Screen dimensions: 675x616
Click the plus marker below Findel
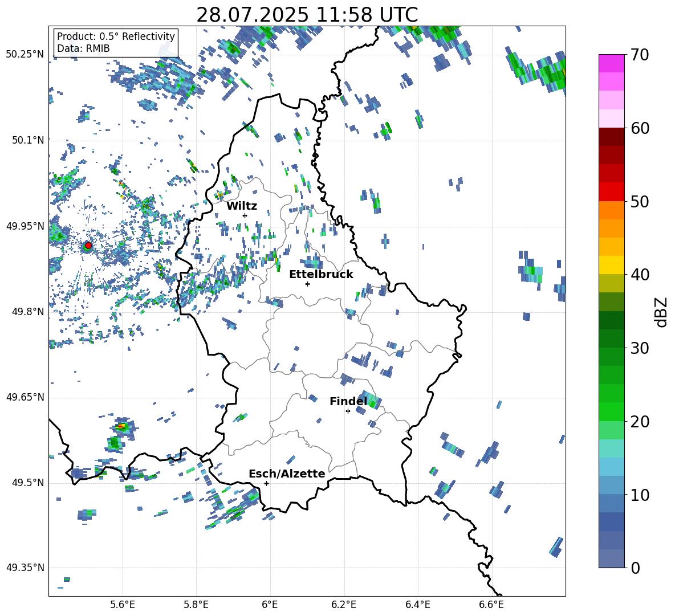pyautogui.click(x=348, y=411)
